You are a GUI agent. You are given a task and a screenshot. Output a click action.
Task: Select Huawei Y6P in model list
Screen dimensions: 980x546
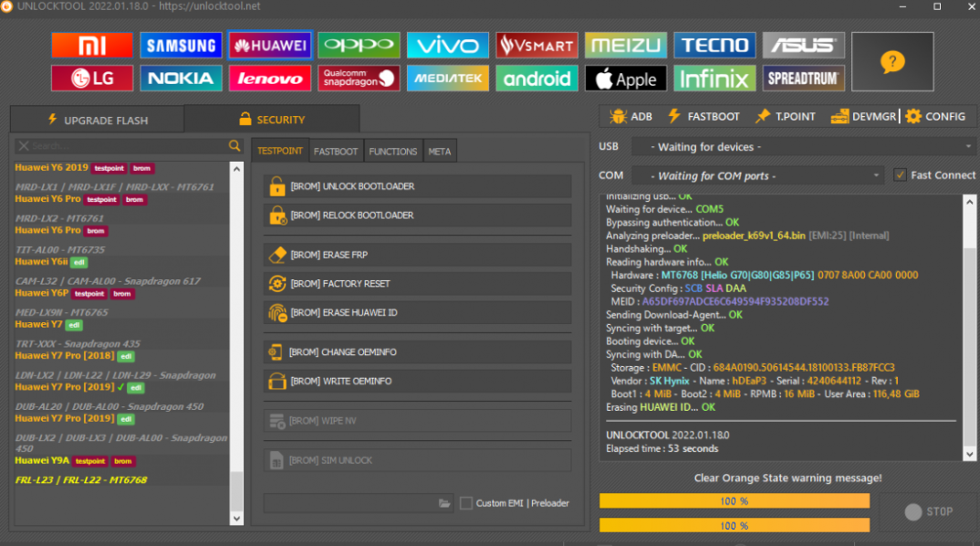click(42, 293)
